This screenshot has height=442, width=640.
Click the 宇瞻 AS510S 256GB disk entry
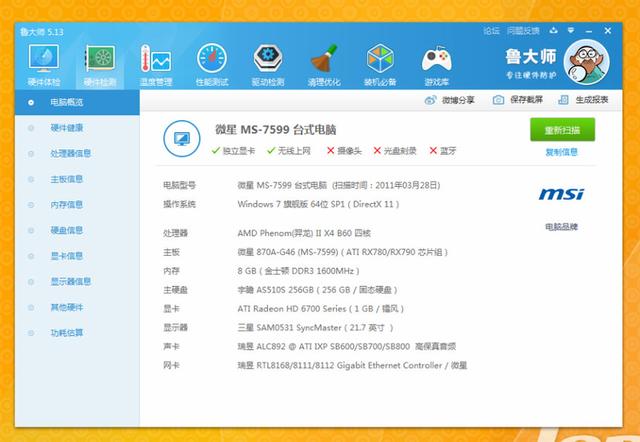(x=318, y=290)
